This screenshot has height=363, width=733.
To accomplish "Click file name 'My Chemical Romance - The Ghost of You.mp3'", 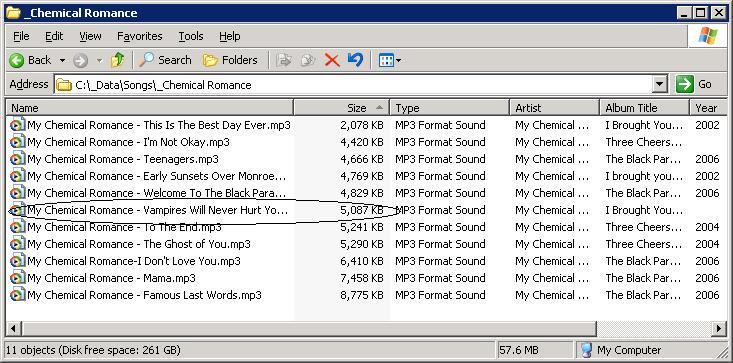I will point(139,244).
